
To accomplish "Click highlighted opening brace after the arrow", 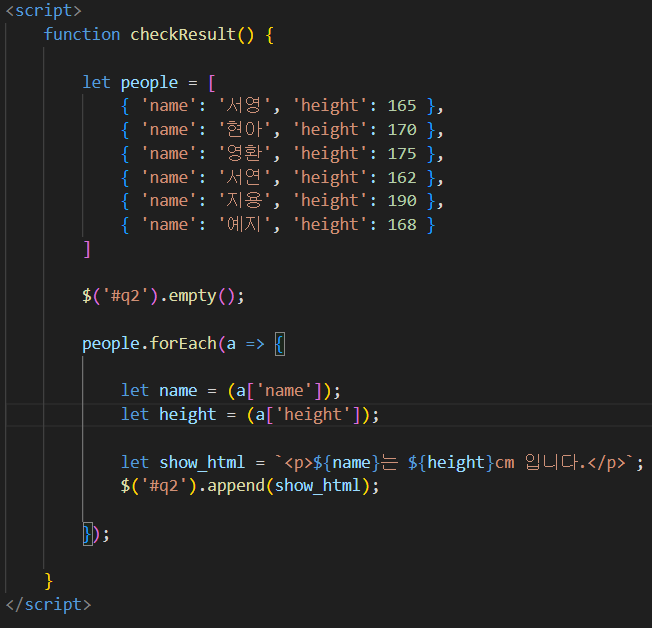I will [x=280, y=344].
